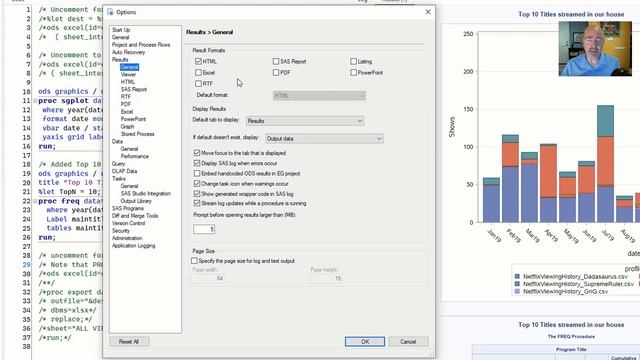The image size is (640, 360).
Task: Select Query in options tree
Action: [x=118, y=164]
